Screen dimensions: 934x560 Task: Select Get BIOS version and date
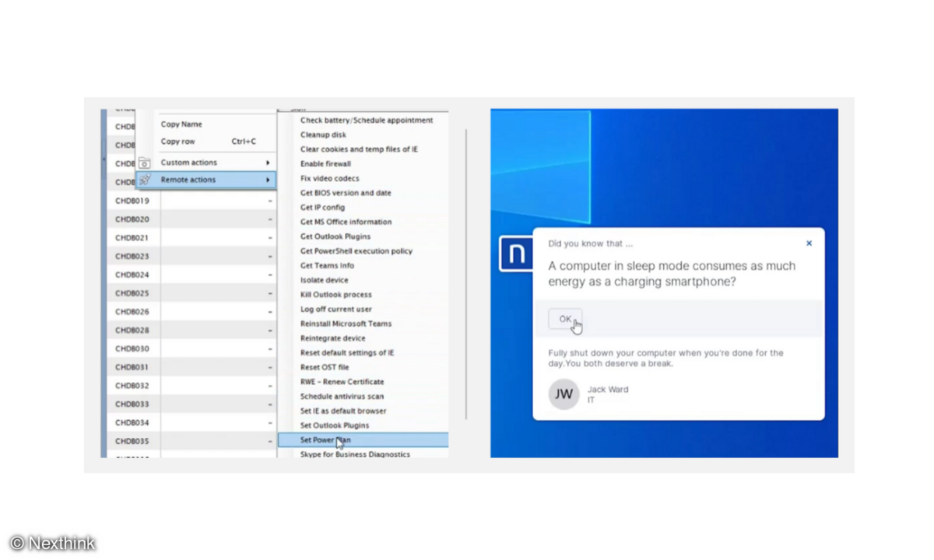346,193
